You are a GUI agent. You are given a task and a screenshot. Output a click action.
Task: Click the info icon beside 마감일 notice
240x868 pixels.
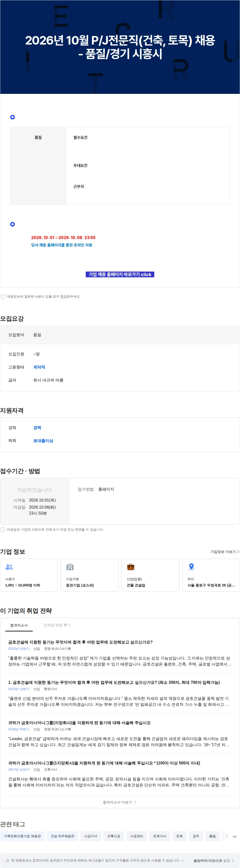3,529
